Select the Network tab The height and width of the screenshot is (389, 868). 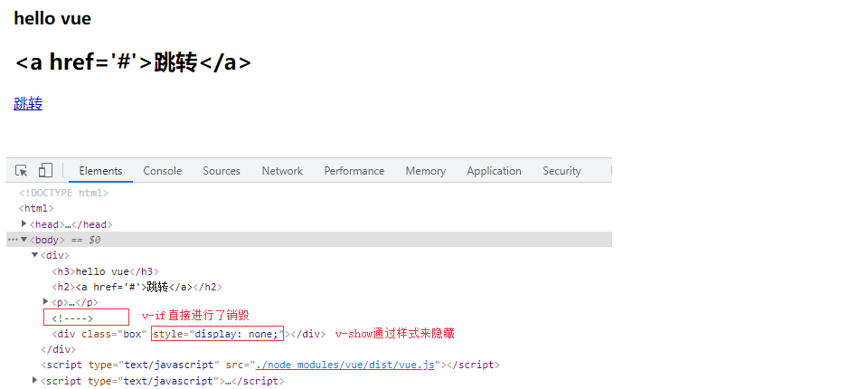coord(282,171)
